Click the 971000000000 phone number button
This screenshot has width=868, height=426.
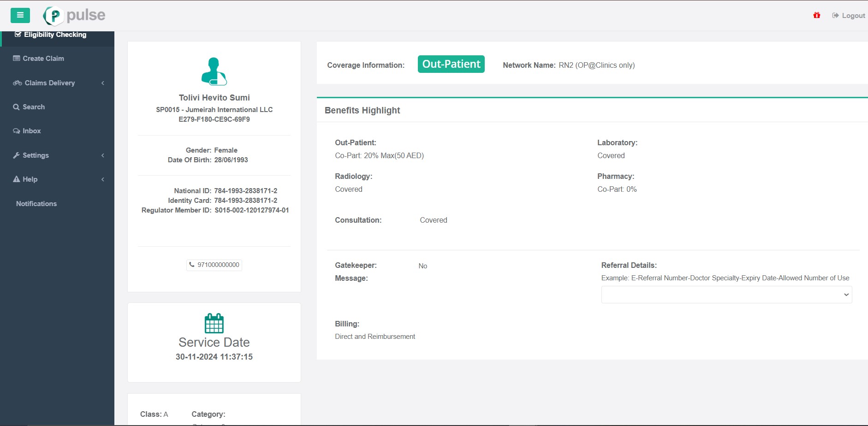[x=214, y=265]
